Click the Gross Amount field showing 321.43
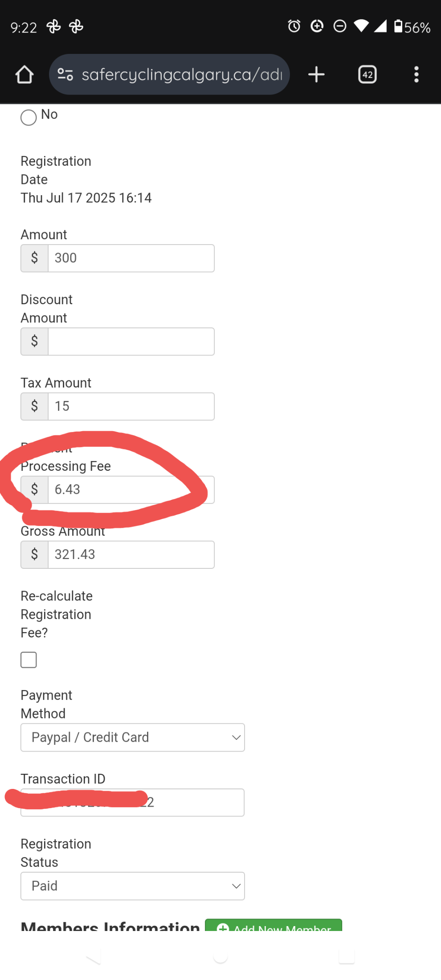Image resolution: width=441 pixels, height=980 pixels. (x=131, y=555)
